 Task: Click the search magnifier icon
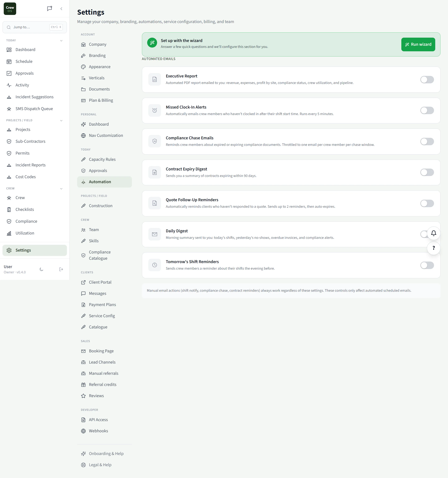pyautogui.click(x=9, y=27)
